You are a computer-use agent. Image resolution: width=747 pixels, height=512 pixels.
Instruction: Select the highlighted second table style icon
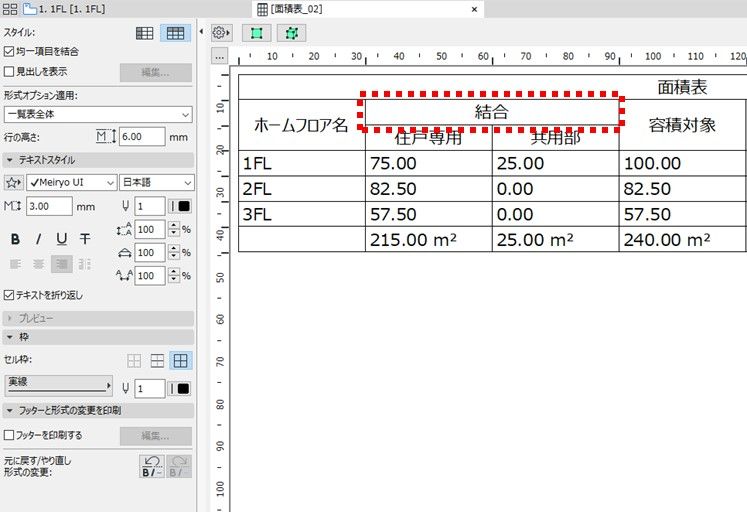(x=175, y=33)
